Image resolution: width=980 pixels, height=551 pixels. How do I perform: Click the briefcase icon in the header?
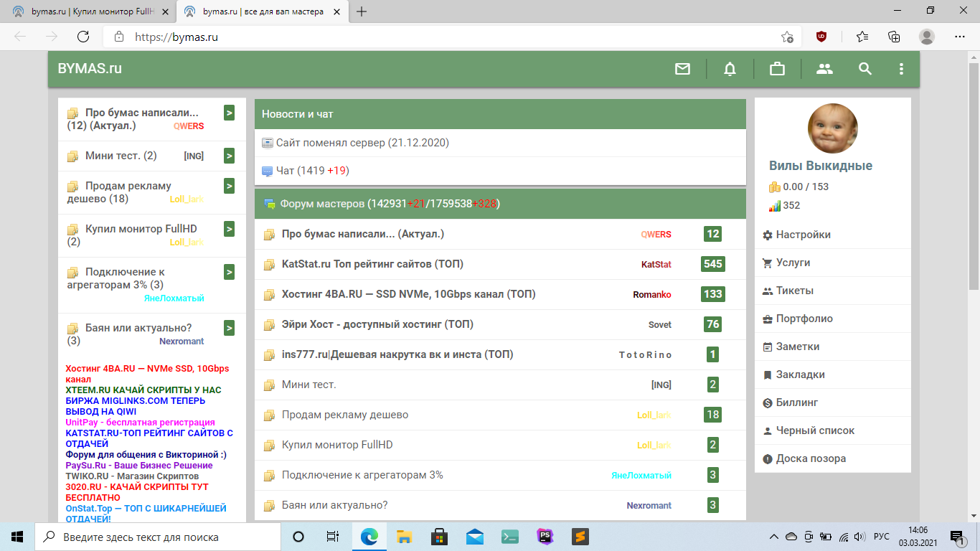(777, 69)
